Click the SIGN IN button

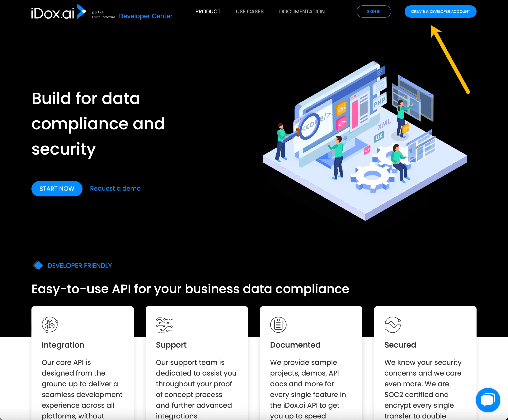click(x=373, y=11)
